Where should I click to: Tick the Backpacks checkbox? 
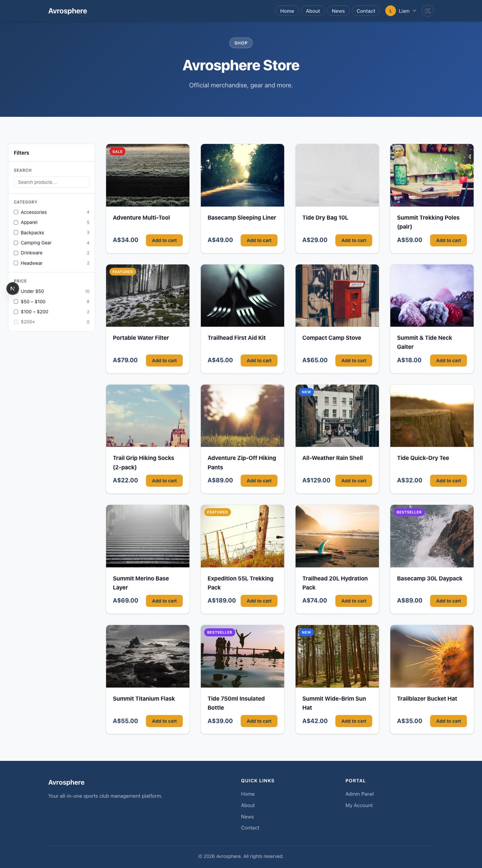coord(16,232)
